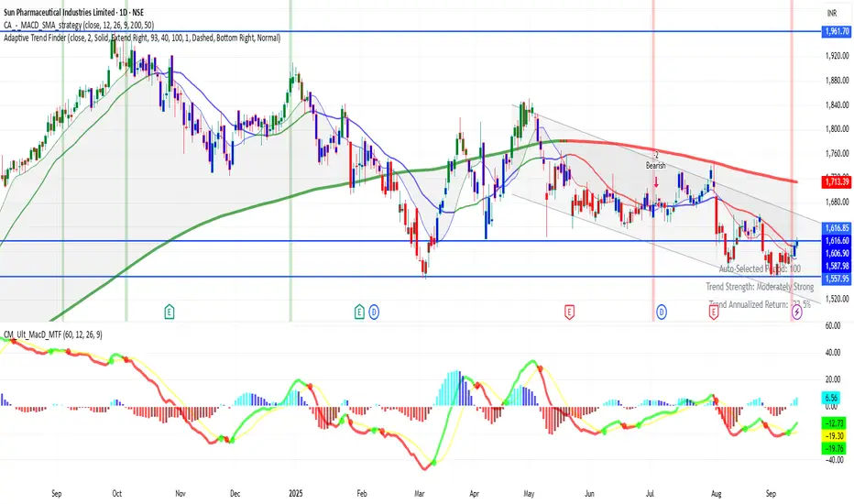Screen dimensions: 854x504
Task: Click the 40.00 MACD axis tick
Action: pyautogui.click(x=833, y=353)
